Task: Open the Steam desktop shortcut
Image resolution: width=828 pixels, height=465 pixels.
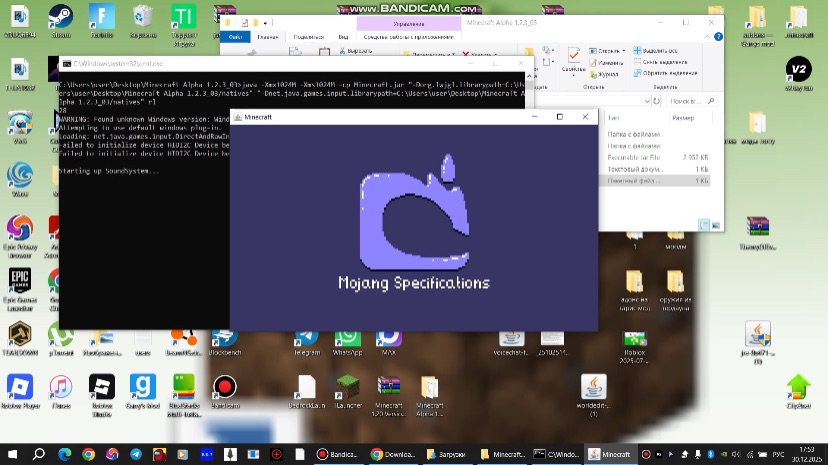Action: pos(61,17)
